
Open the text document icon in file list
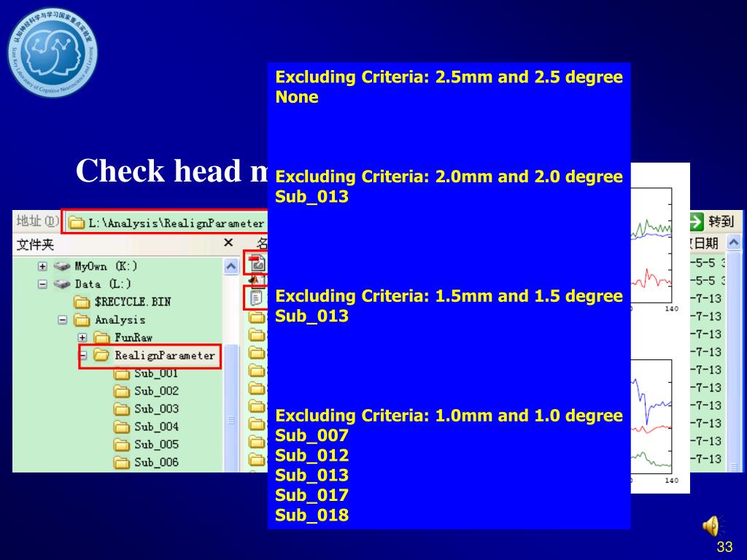[256, 298]
